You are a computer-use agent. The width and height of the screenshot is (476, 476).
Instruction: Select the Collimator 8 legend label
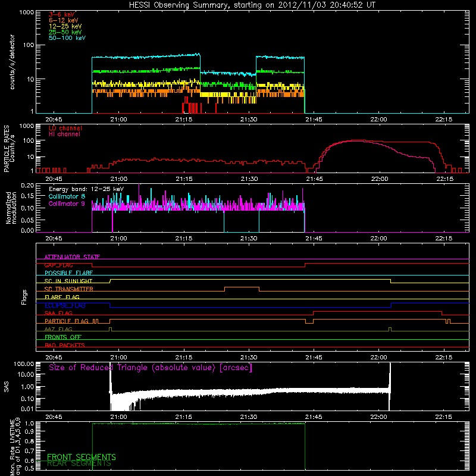(67, 196)
